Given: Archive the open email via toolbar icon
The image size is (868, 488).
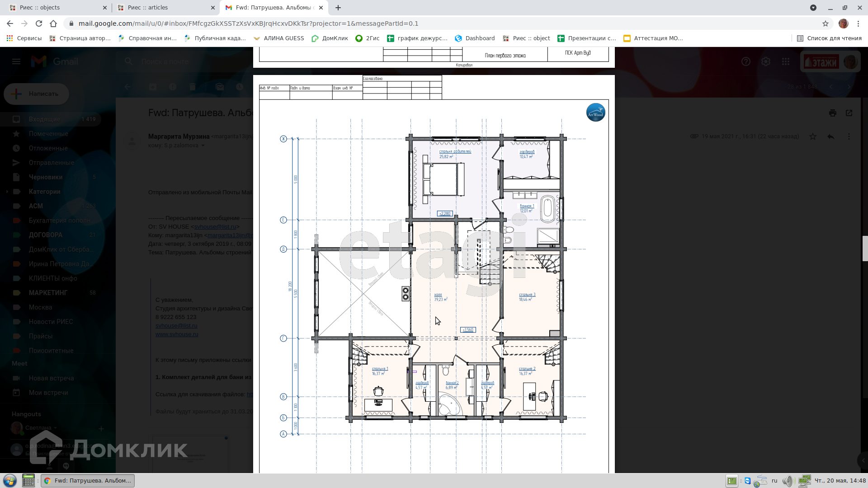Looking at the screenshot, I should tap(153, 87).
